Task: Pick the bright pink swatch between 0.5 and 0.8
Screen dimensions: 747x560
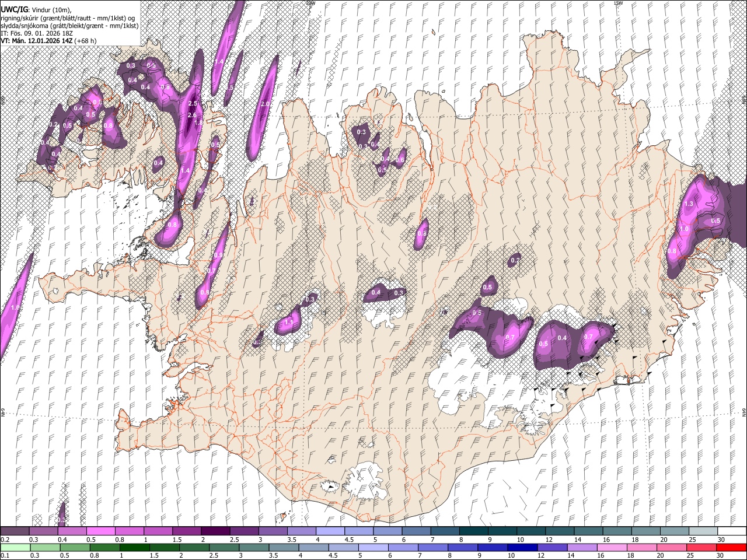Action: 100,531
